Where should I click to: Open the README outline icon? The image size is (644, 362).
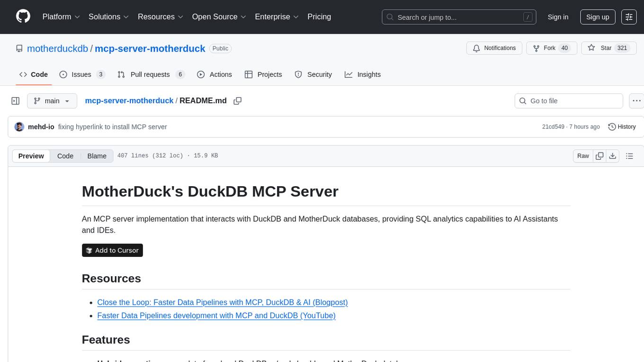629,156
